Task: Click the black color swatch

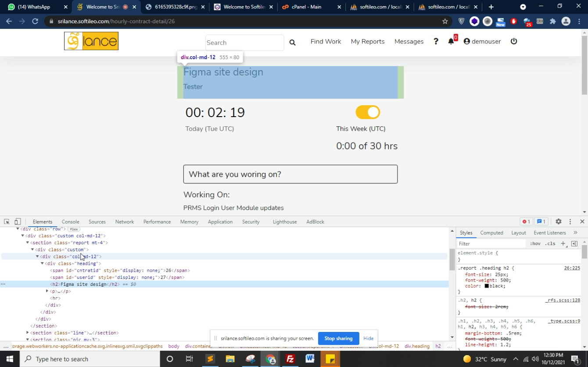Action: pyautogui.click(x=487, y=286)
